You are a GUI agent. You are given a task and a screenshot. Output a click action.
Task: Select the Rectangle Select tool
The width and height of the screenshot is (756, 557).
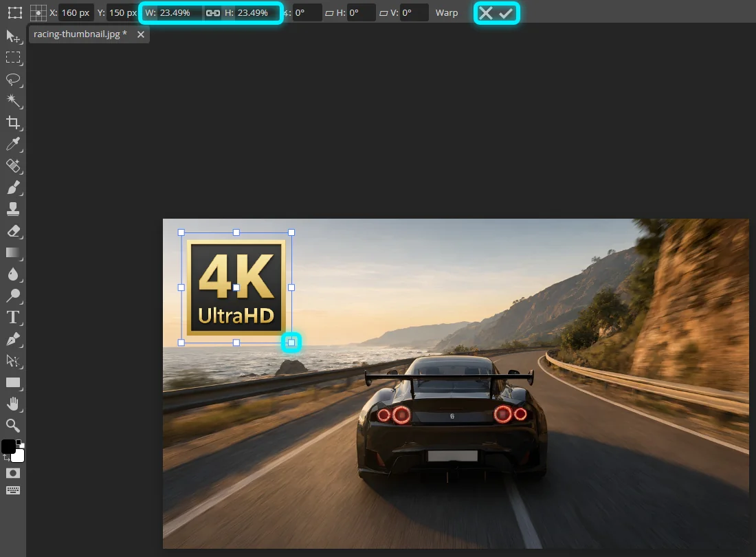pos(13,58)
